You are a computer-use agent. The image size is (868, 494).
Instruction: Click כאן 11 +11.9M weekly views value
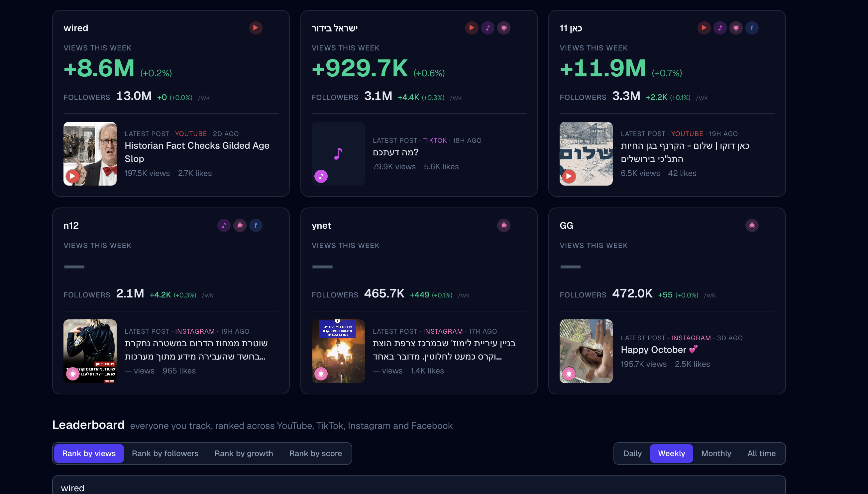pos(603,68)
